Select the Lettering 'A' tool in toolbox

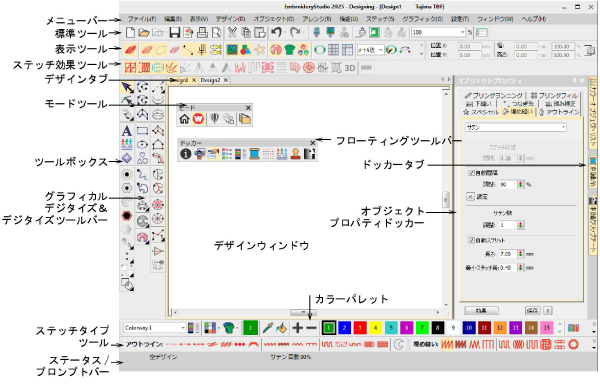click(x=127, y=131)
